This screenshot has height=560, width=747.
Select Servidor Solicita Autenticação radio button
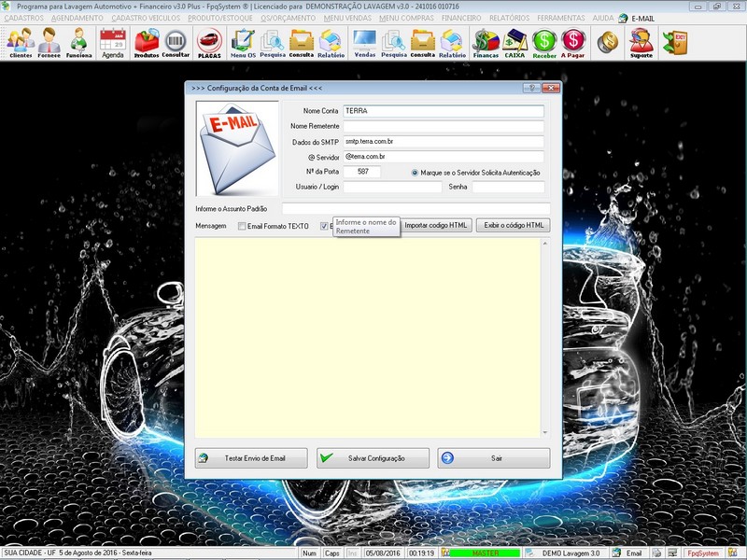coord(415,173)
